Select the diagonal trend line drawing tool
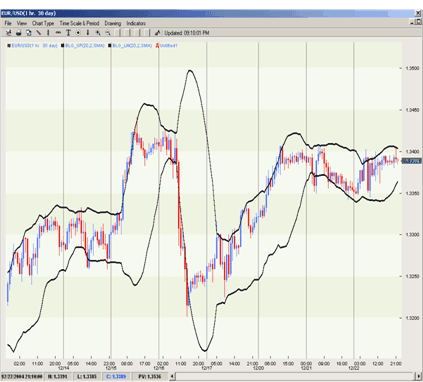This screenshot has width=423, height=382. tap(39, 33)
